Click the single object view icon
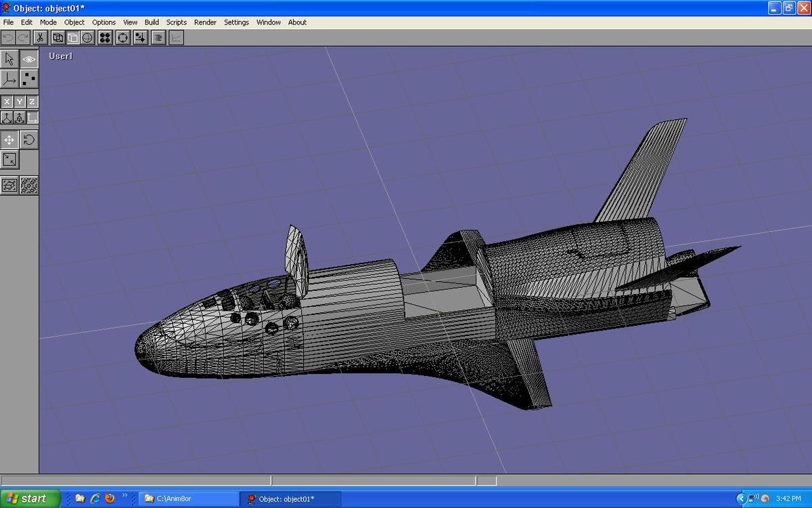This screenshot has height=508, width=812. click(9, 185)
